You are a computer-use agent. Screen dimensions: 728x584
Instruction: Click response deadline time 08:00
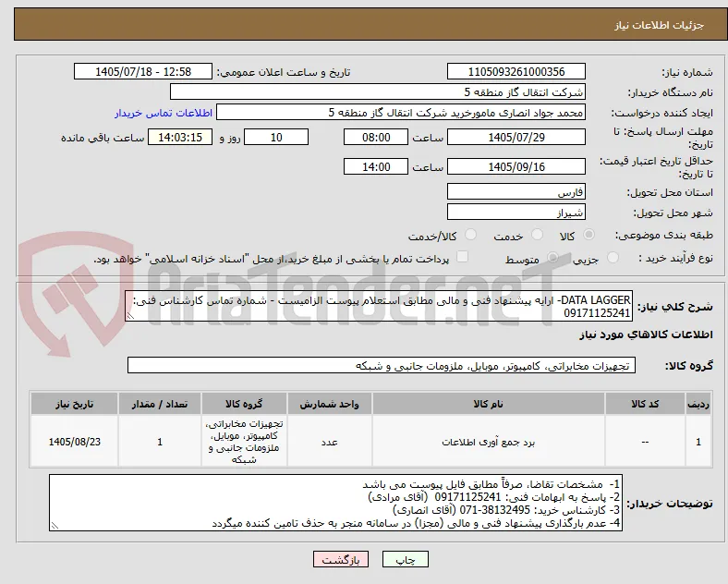coord(376,137)
